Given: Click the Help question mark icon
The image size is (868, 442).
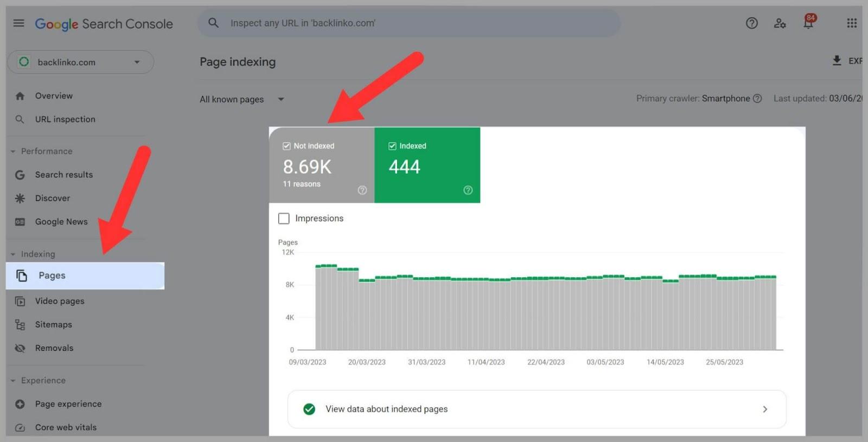Looking at the screenshot, I should click(x=751, y=23).
